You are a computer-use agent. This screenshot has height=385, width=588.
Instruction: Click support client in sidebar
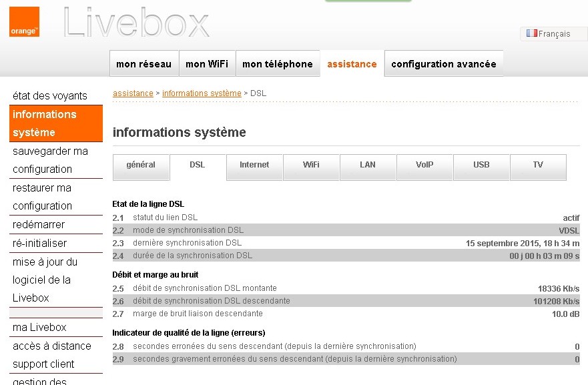(x=43, y=364)
